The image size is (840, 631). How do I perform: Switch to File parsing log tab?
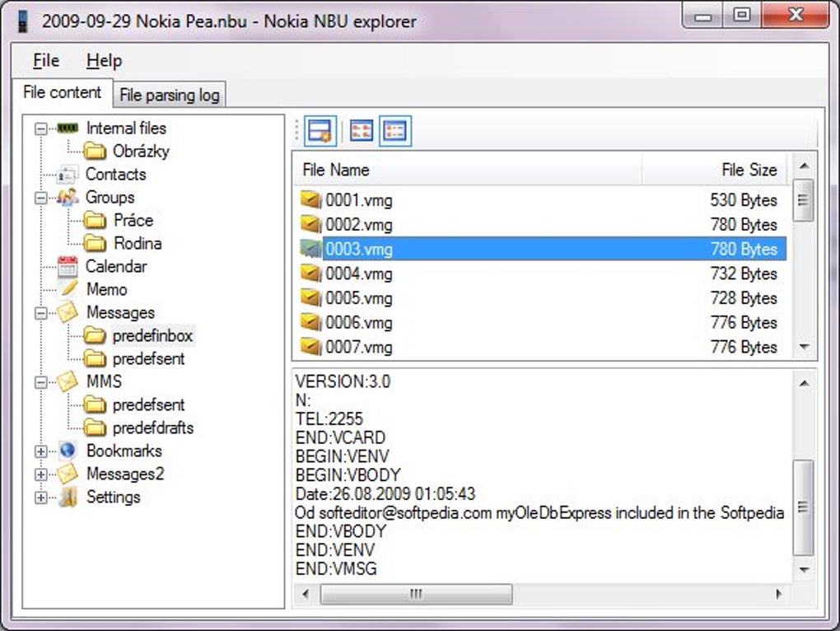click(x=170, y=95)
